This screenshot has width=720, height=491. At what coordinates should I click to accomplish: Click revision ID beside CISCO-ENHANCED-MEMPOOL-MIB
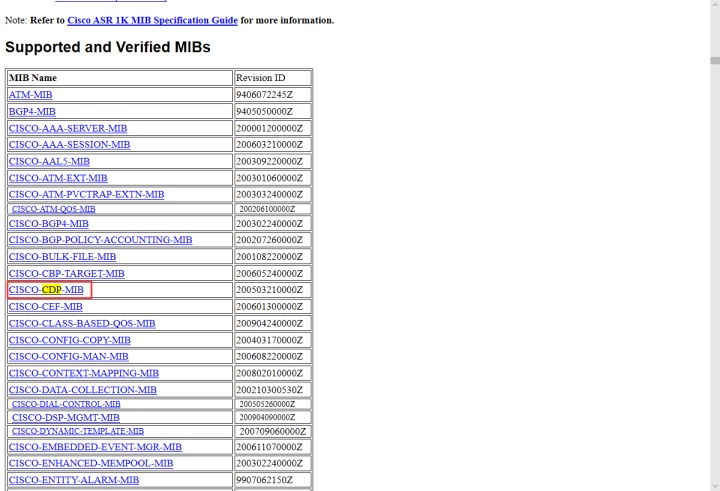click(270, 463)
